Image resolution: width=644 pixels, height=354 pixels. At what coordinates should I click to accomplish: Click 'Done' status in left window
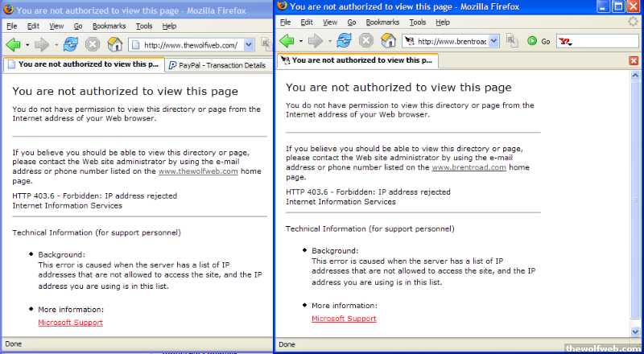click(x=14, y=344)
